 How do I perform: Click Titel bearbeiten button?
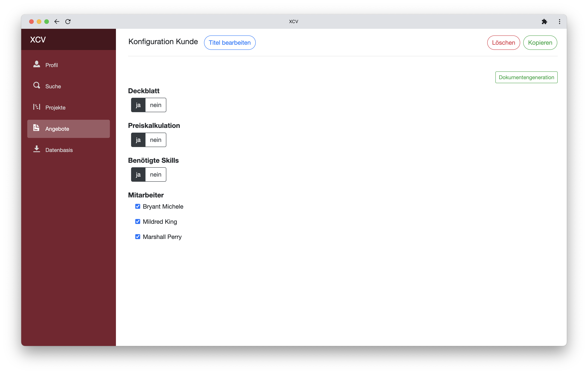pos(230,42)
